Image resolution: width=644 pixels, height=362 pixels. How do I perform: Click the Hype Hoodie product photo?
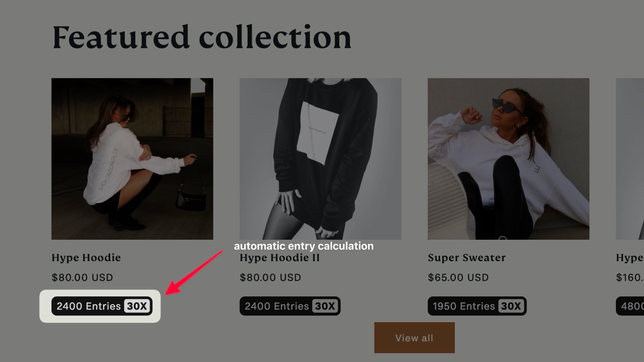[132, 159]
